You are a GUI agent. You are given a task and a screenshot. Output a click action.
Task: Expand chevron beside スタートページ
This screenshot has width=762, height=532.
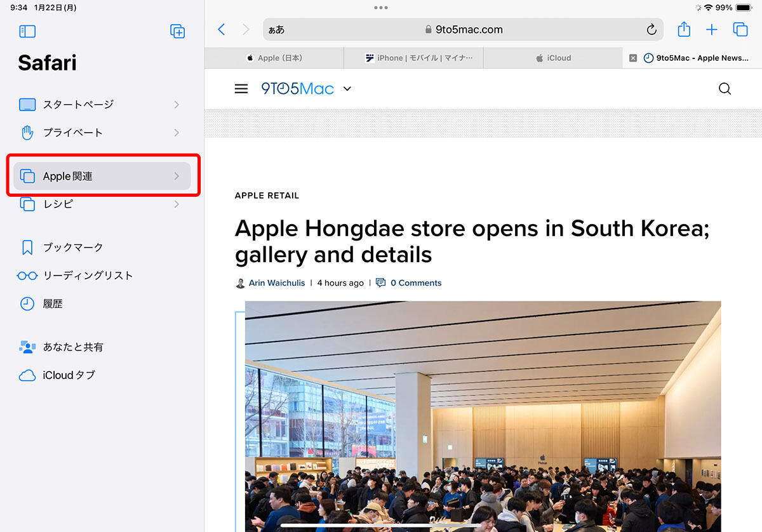177,105
